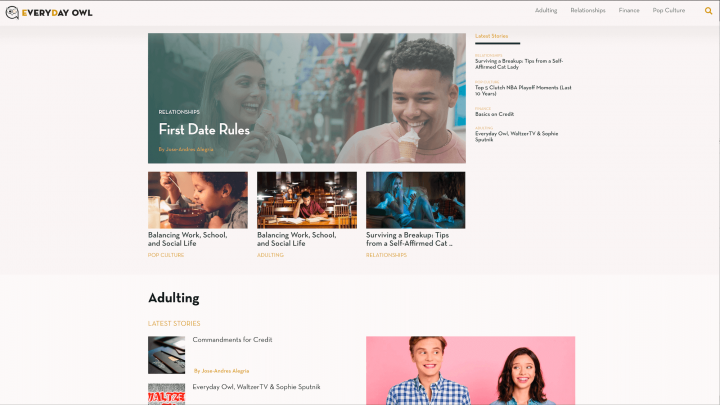
Task: Open the blue-lit woman on couch thumbnail
Action: pos(416,200)
